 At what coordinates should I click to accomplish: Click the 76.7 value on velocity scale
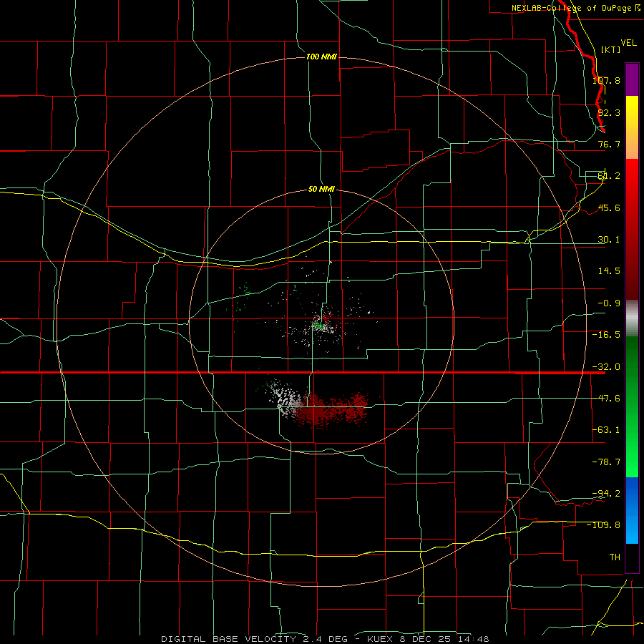[609, 144]
